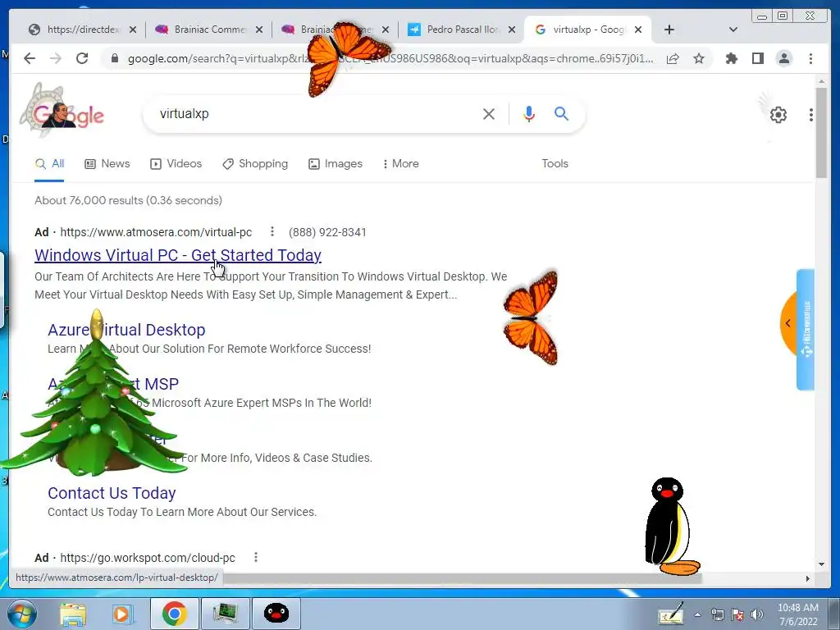
Task: Open the workspot ad options dots
Action: click(256, 557)
